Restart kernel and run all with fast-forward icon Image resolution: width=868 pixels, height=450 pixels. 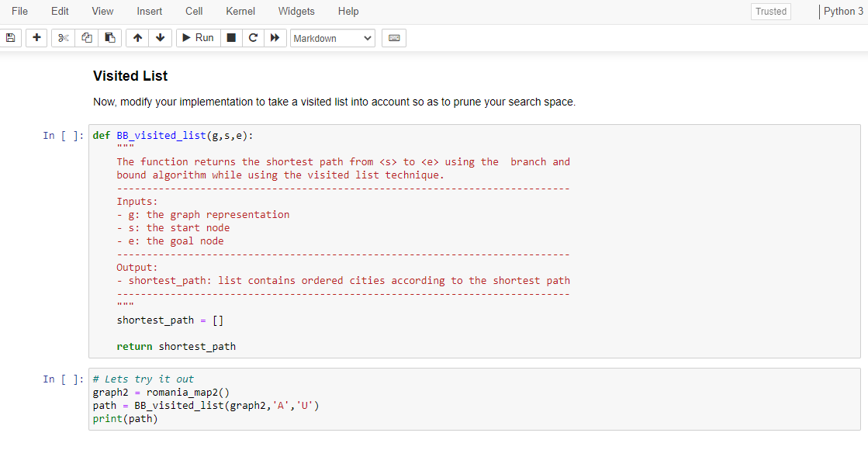[x=275, y=37]
